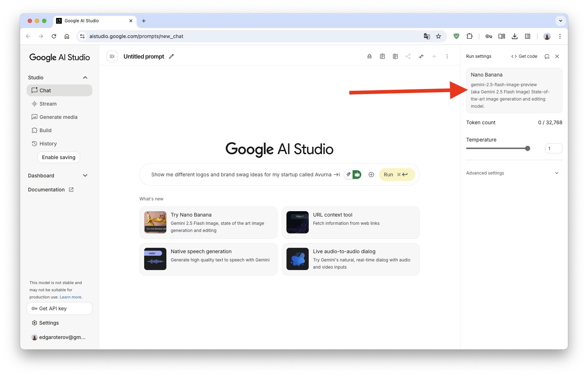The image size is (588, 376).
Task: Click the Get code button
Action: pyautogui.click(x=524, y=56)
